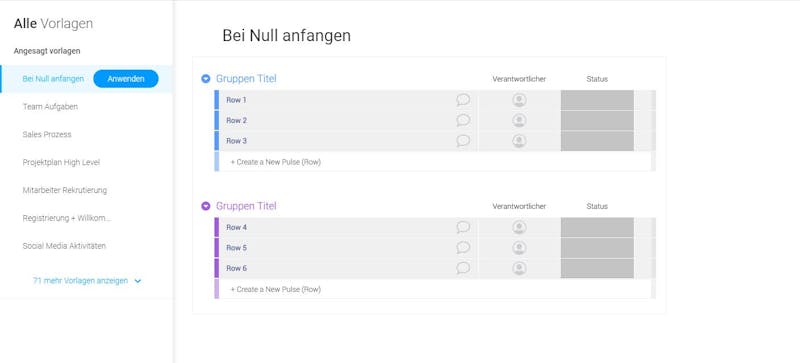Click the person avatar icon in Row 4
The image size is (800, 363).
[x=519, y=227]
